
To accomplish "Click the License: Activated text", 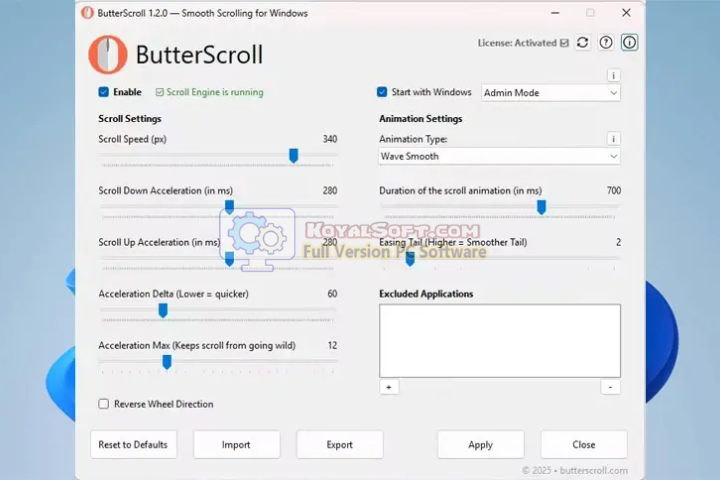I will (x=517, y=43).
